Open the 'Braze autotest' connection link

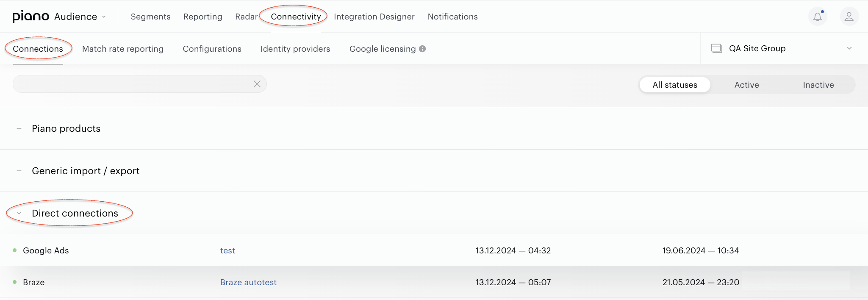tap(248, 282)
